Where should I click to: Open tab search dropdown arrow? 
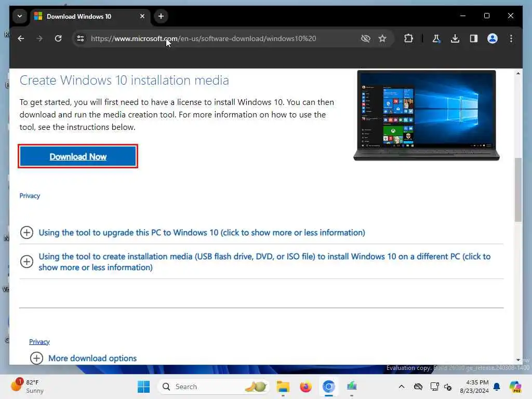[20, 16]
